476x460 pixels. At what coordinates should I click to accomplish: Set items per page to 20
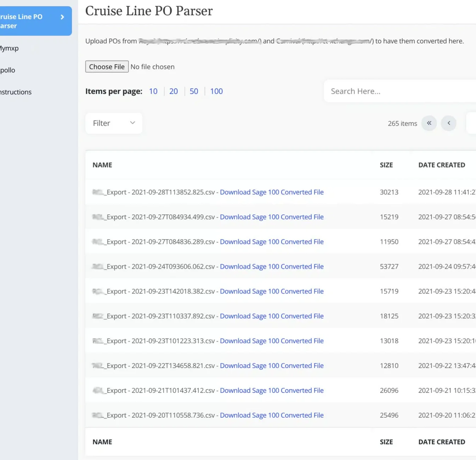tap(174, 91)
